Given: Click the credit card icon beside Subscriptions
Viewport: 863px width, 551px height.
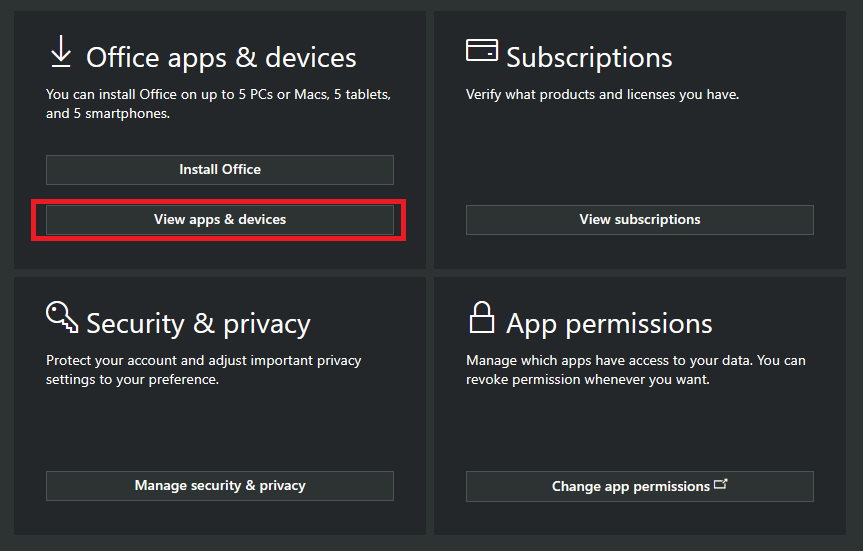Looking at the screenshot, I should (482, 50).
